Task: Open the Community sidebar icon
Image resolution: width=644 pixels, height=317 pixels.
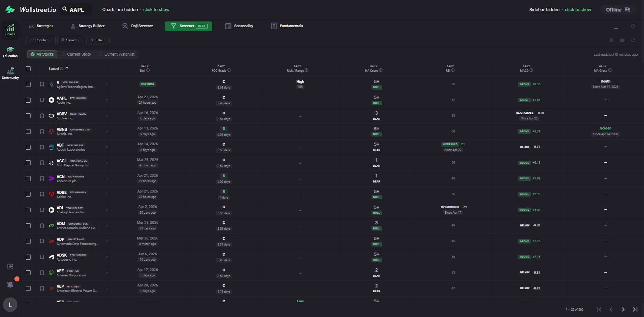Action: coord(10,73)
